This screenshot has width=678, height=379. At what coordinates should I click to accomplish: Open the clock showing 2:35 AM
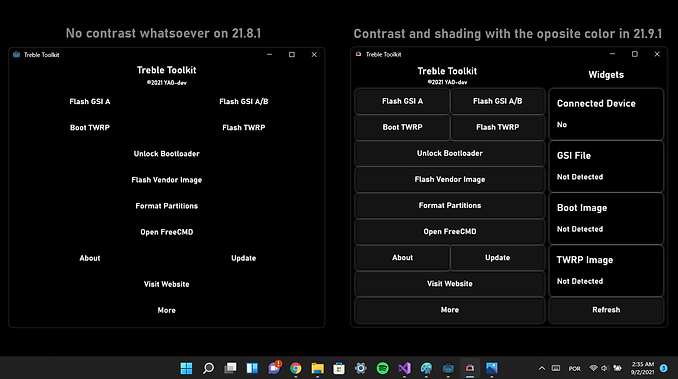643,368
